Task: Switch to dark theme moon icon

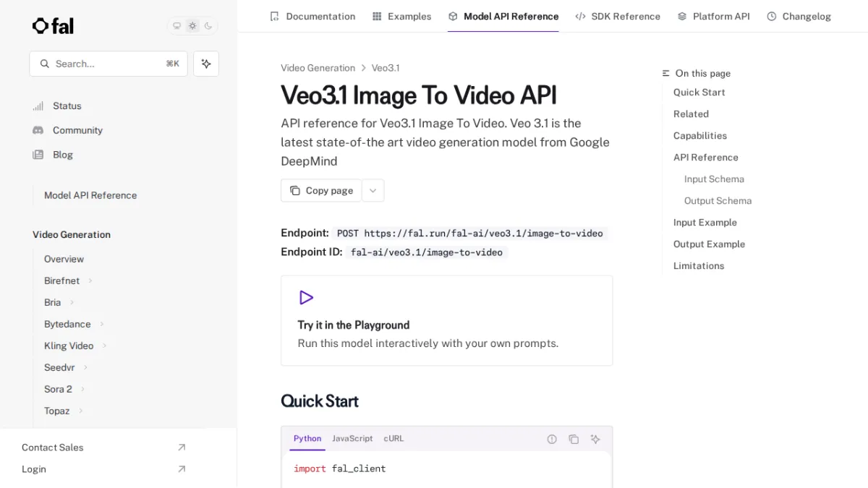Action: [208, 26]
